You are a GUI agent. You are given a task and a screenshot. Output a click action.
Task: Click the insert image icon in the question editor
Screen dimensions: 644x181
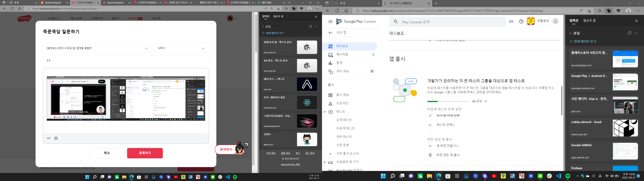56,138
